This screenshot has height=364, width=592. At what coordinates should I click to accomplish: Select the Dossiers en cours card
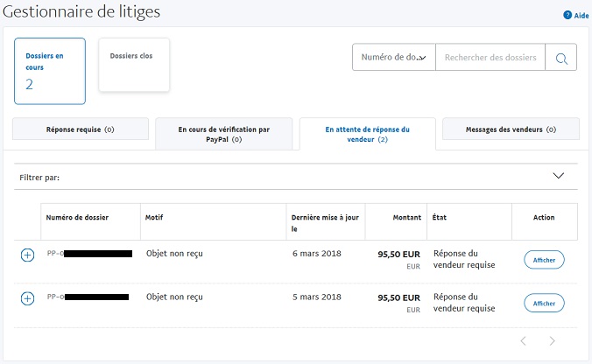coord(50,71)
